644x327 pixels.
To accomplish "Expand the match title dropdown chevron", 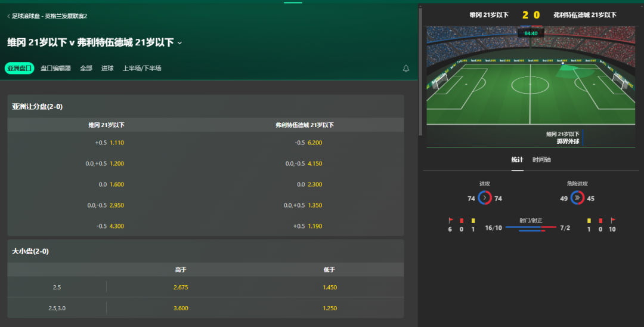I will pyautogui.click(x=179, y=43).
